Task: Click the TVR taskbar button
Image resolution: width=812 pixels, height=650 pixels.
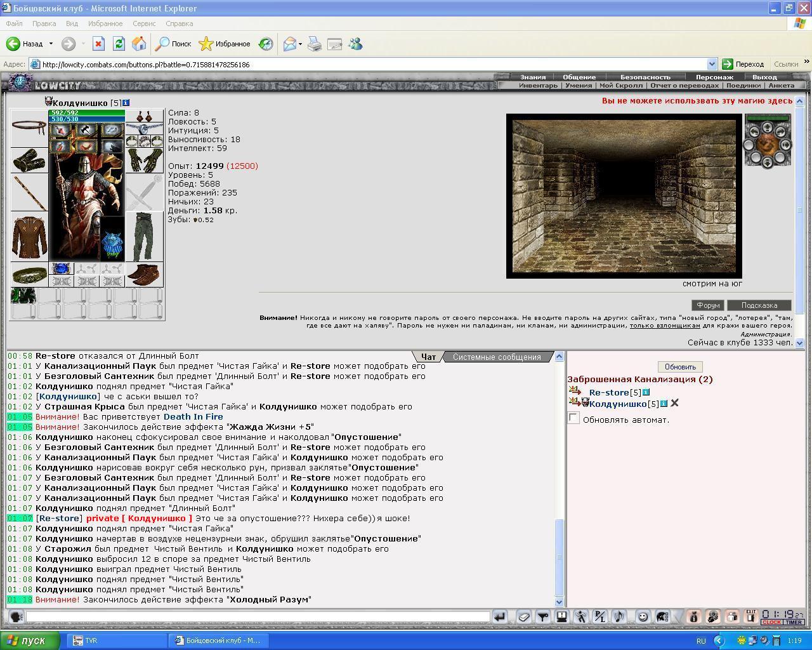Action: pyautogui.click(x=117, y=640)
